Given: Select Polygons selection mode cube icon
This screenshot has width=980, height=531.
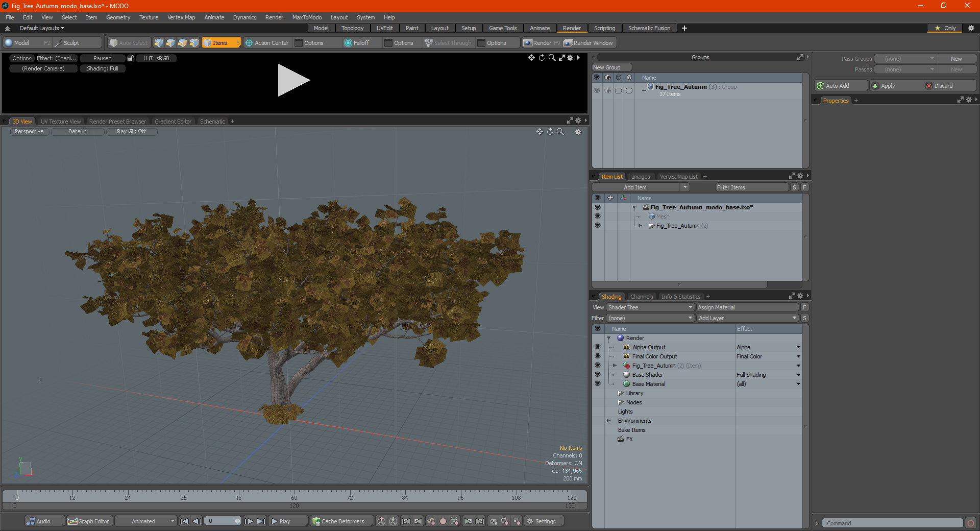Looking at the screenshot, I should 182,43.
